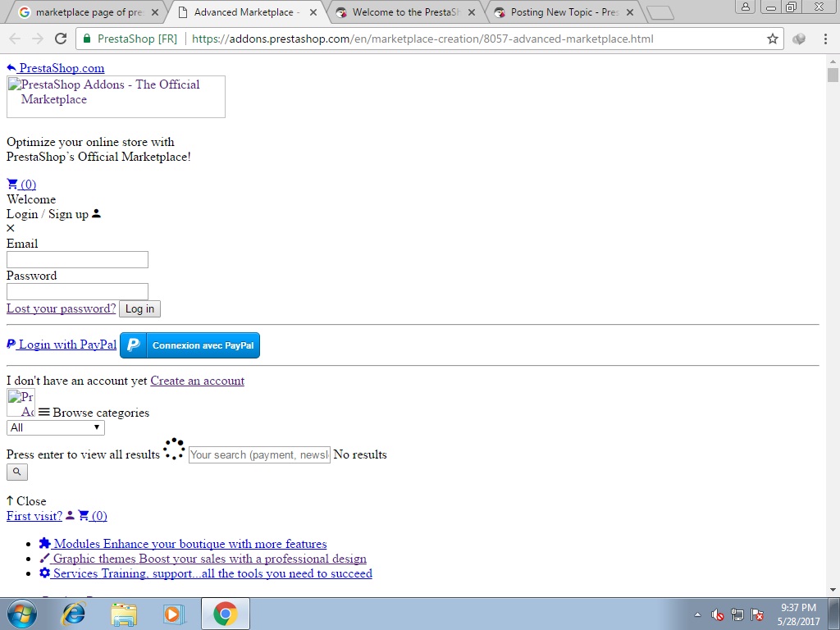Screen dimensions: 840x630
Task: Open the shopping cart (0) at top
Action: (21, 185)
